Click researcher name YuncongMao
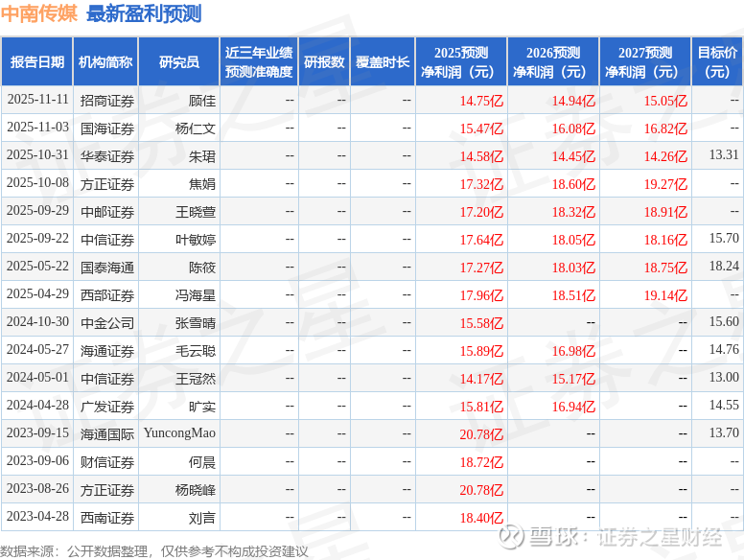This screenshot has width=744, height=560. tap(179, 432)
